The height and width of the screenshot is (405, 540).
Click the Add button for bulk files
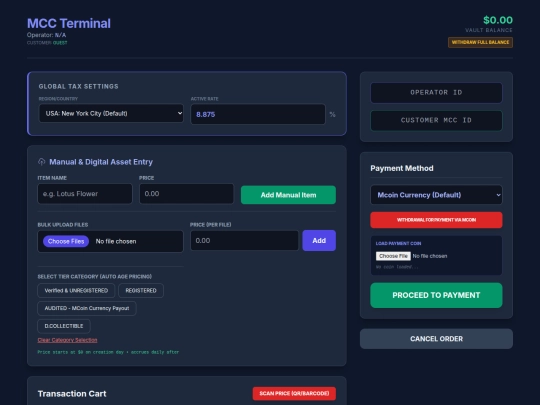coord(319,241)
